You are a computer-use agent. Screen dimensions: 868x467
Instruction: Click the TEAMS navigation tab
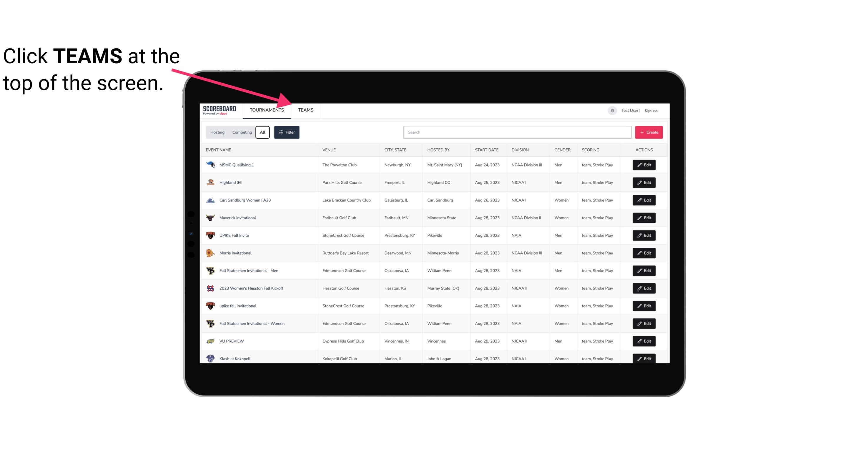point(305,110)
